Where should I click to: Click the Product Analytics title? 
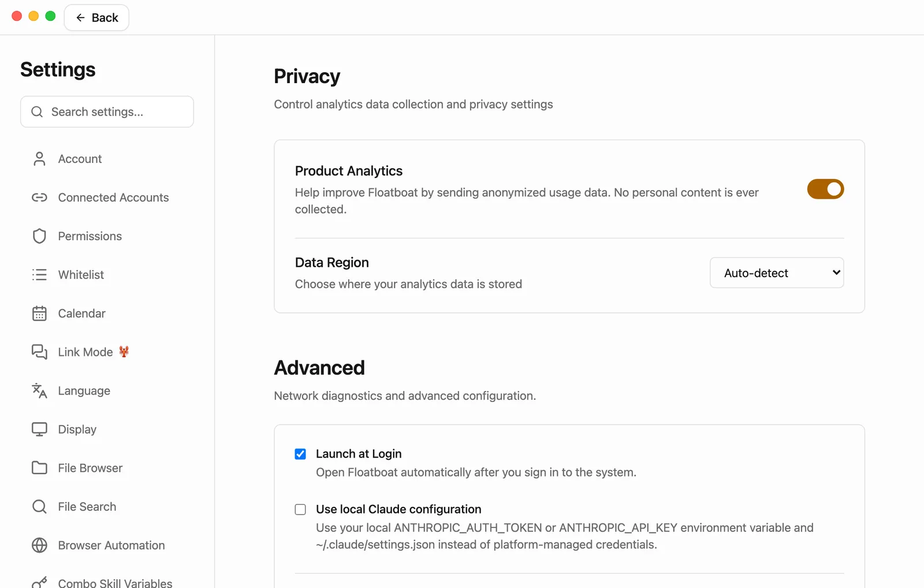click(x=349, y=171)
